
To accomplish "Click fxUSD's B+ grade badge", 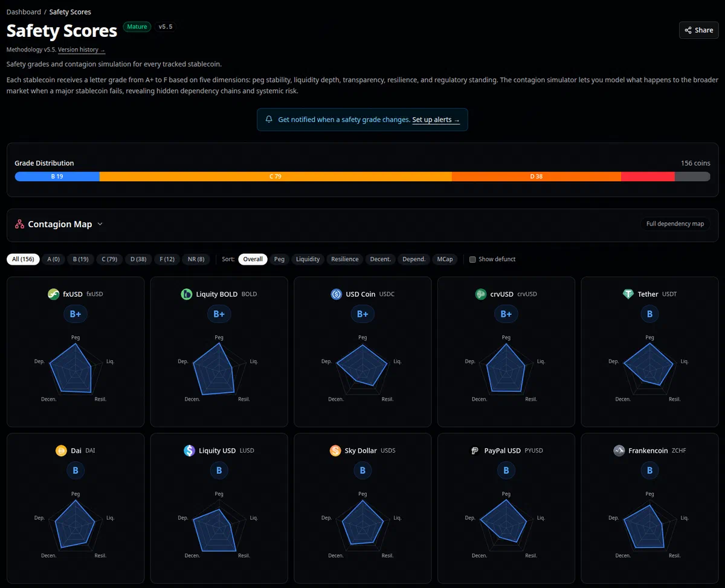I will click(x=76, y=314).
